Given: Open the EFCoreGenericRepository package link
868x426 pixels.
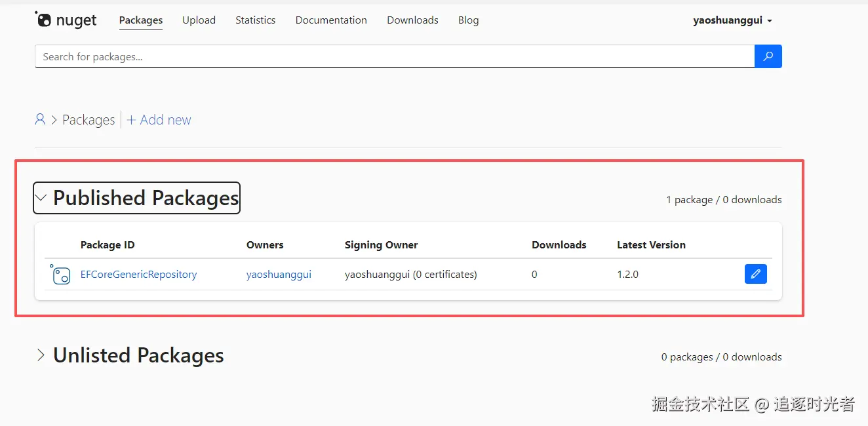Looking at the screenshot, I should click(138, 275).
